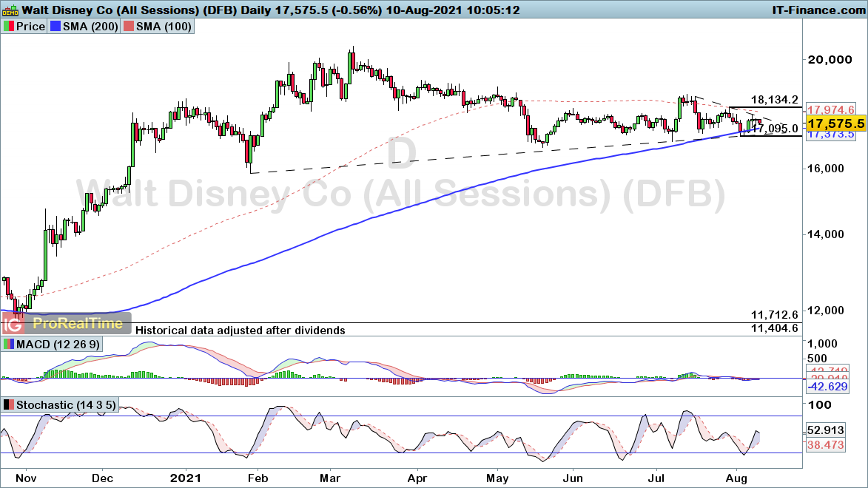
Task: Click the Stochastic signal value 38.473
Action: pyautogui.click(x=825, y=444)
